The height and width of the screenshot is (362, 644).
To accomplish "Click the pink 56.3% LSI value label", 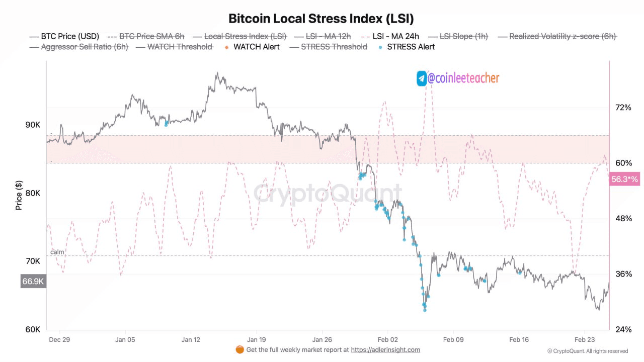I will tap(624, 179).
